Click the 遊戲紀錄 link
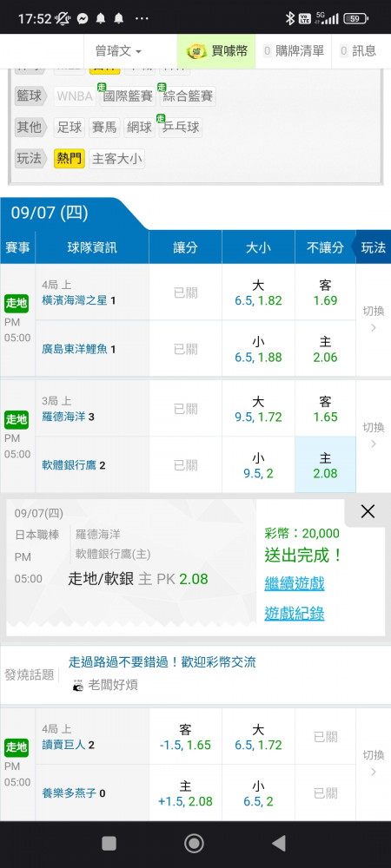391x868 pixels. [294, 613]
